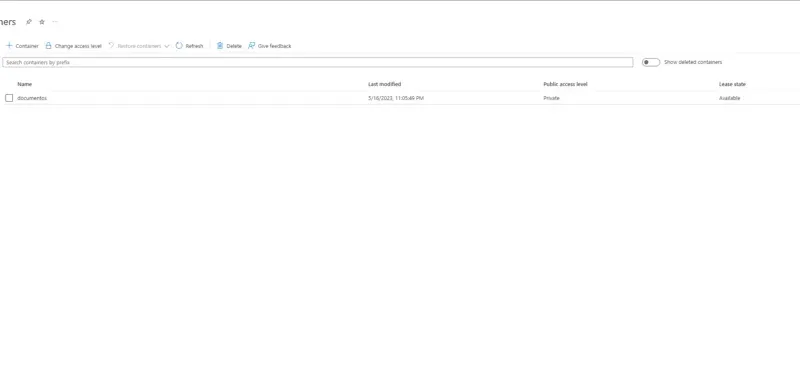This screenshot has height=365, width=800.
Task: Sort by Lease state column
Action: (732, 84)
